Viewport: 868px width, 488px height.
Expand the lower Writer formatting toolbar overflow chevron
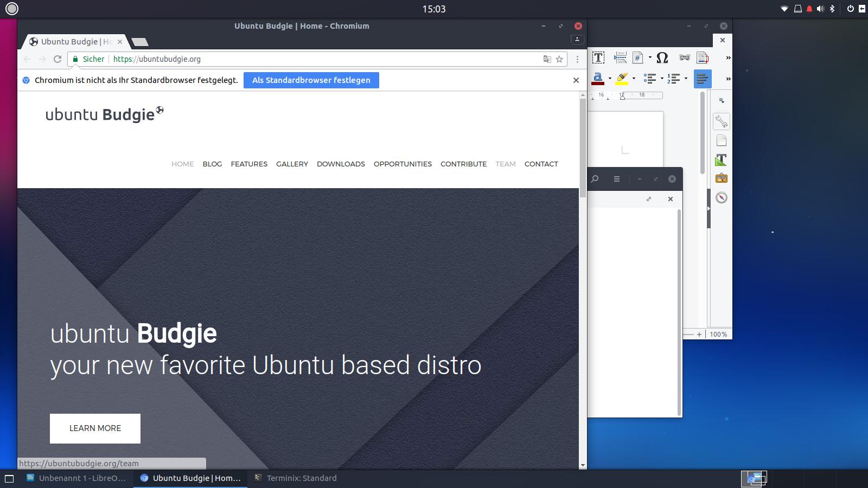[728, 79]
